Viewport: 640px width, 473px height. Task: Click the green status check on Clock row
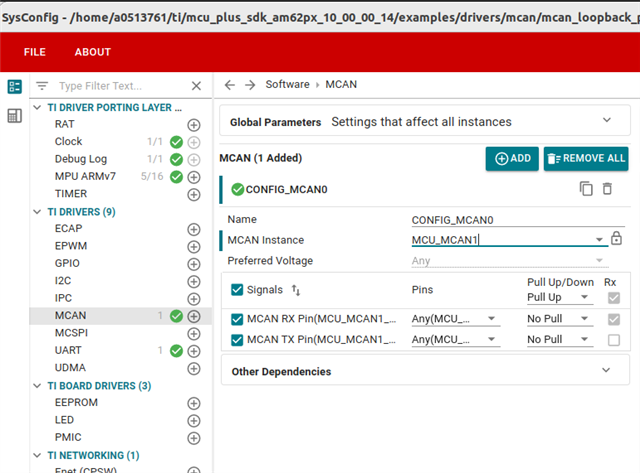tap(176, 142)
